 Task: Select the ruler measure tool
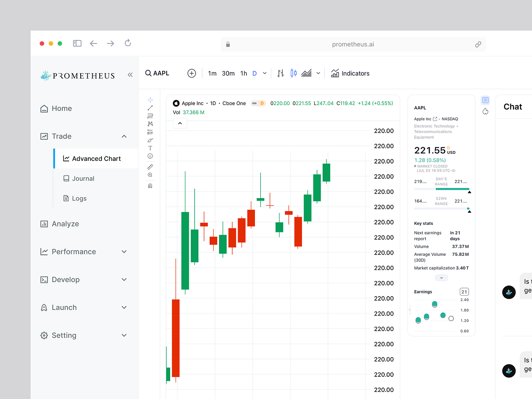pos(150,167)
